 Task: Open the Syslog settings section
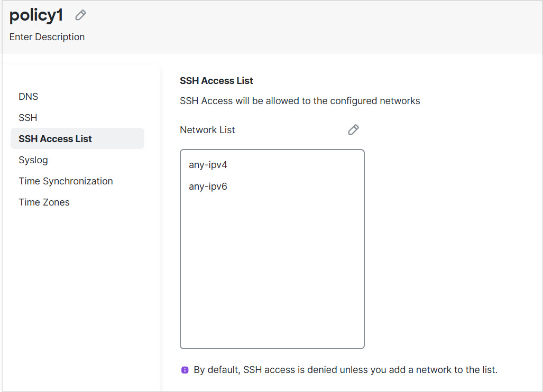pos(33,160)
